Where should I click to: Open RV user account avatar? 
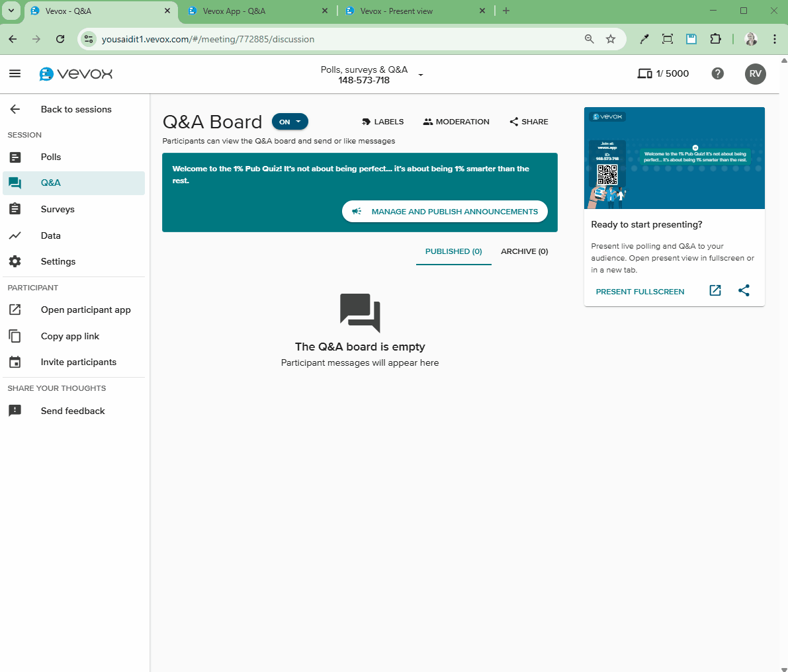coord(755,73)
